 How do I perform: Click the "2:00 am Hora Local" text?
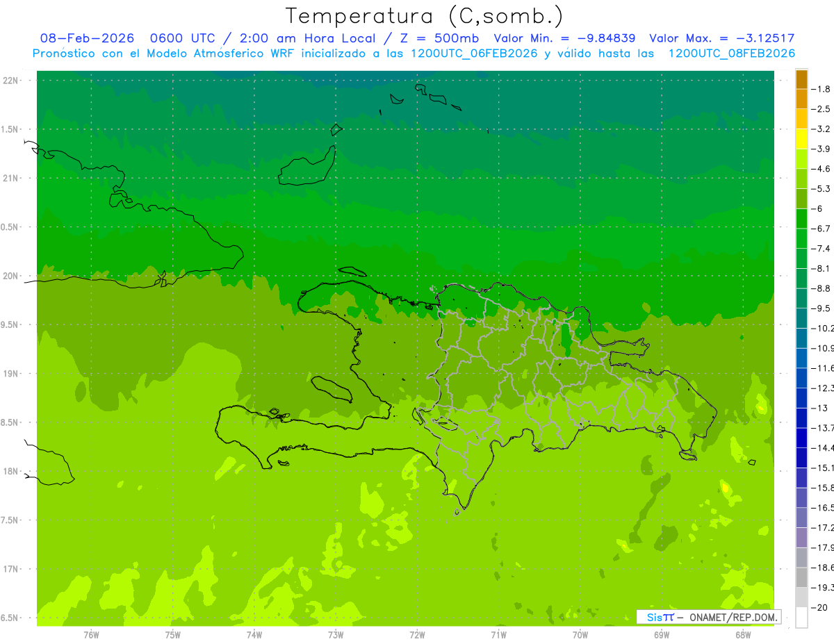click(x=306, y=39)
